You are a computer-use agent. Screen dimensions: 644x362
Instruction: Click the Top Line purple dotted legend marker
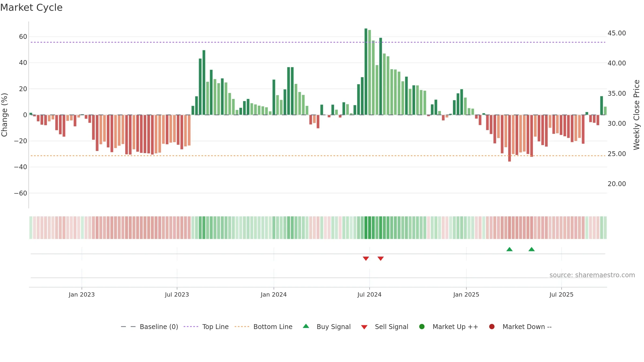coord(191,327)
